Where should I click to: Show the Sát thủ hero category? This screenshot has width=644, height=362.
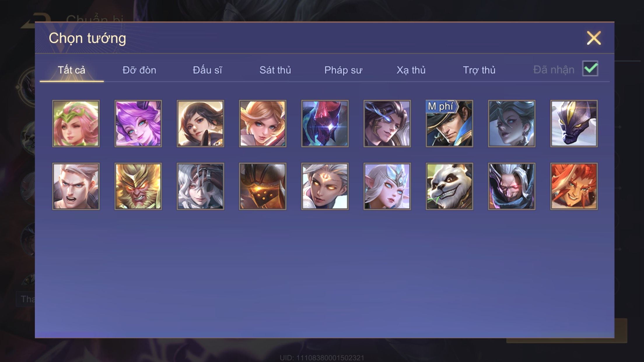(275, 70)
